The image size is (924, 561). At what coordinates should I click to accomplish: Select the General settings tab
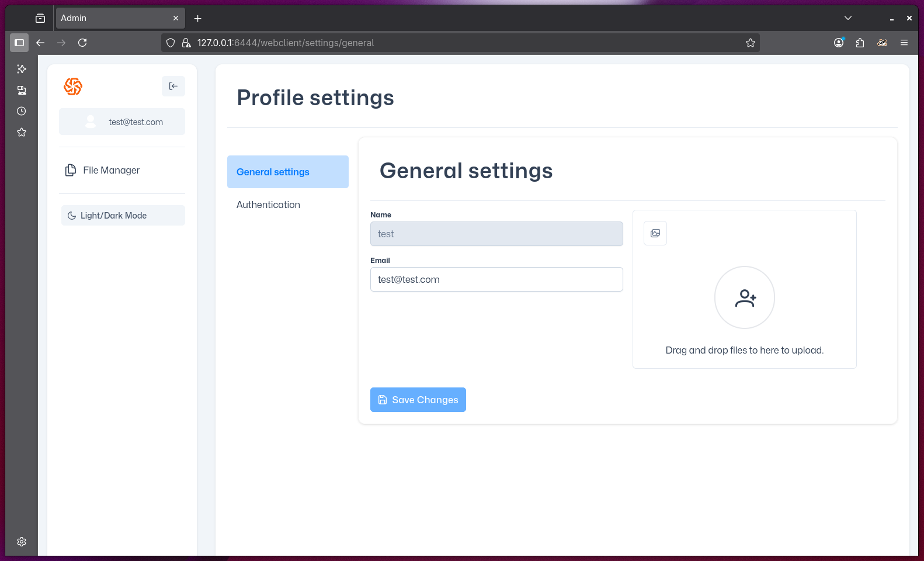point(288,172)
